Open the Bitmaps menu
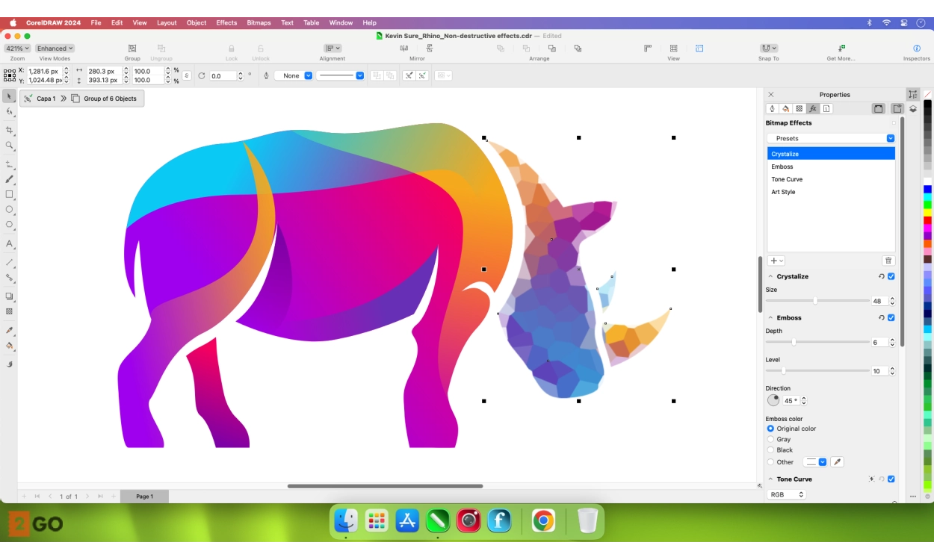 tap(258, 22)
